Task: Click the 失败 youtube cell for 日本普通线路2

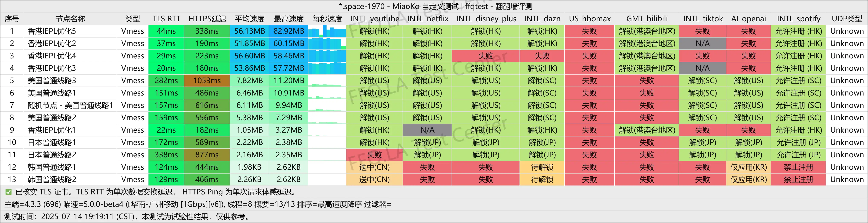Action: pyautogui.click(x=374, y=155)
